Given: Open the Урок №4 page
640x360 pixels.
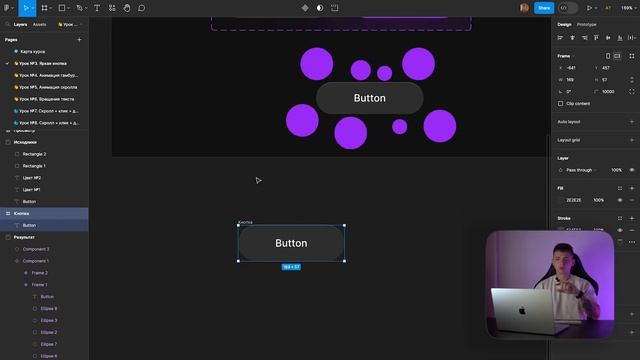Looking at the screenshot, I should (46, 75).
